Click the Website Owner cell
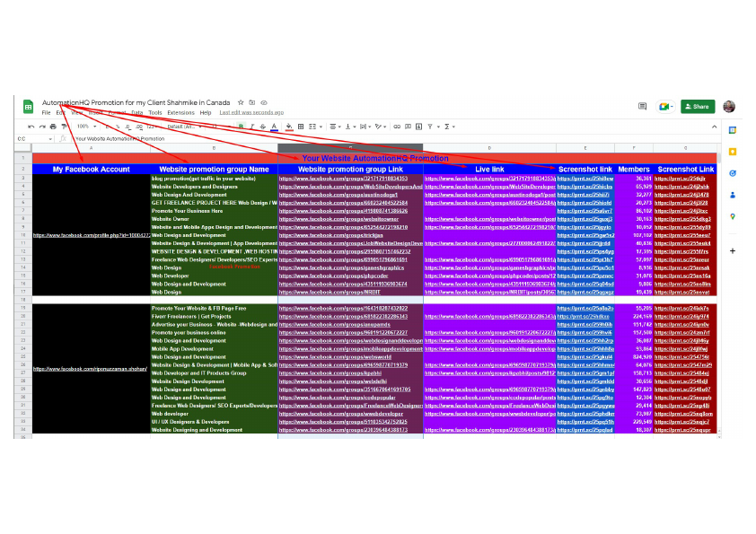 click(x=214, y=219)
